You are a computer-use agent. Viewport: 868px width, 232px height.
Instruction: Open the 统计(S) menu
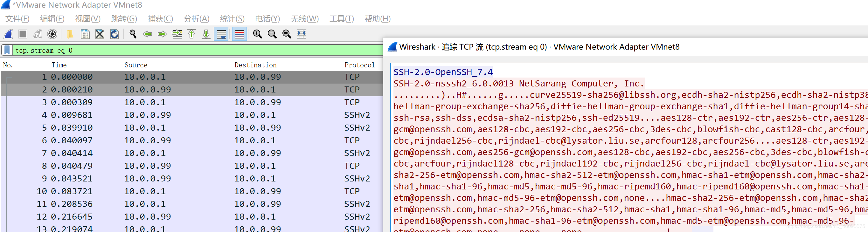(x=232, y=19)
